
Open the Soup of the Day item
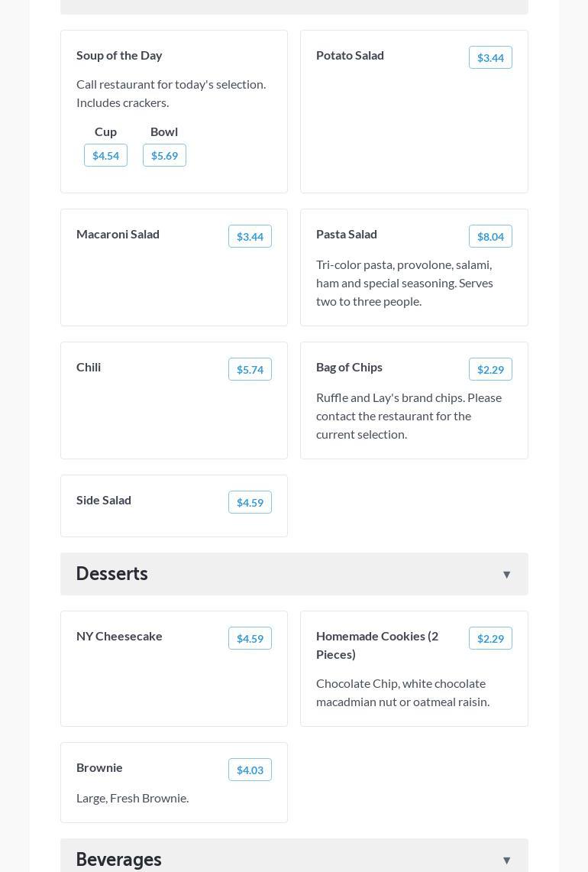[119, 55]
